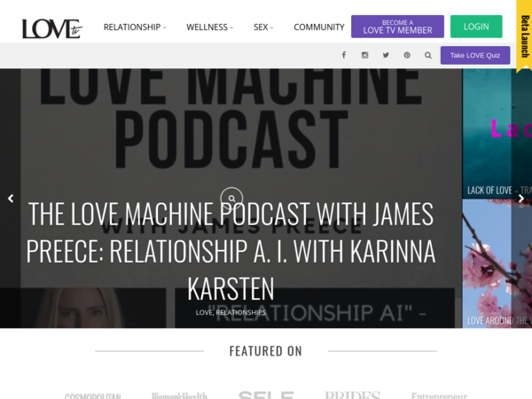The image size is (532, 399).
Task: Click the previous slide arrow
Action: point(11,199)
